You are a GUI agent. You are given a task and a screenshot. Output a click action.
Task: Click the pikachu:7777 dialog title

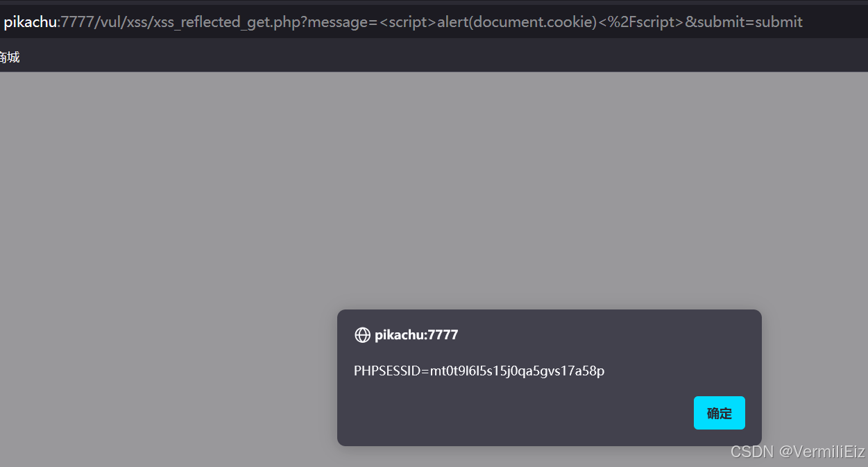pos(416,335)
